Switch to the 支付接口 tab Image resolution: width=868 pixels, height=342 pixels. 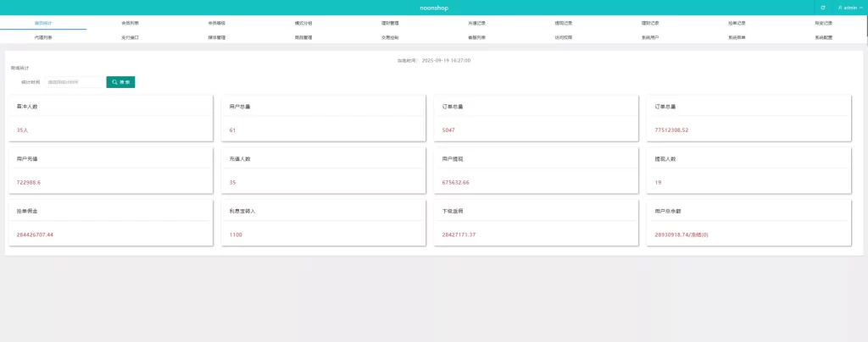[x=130, y=37]
